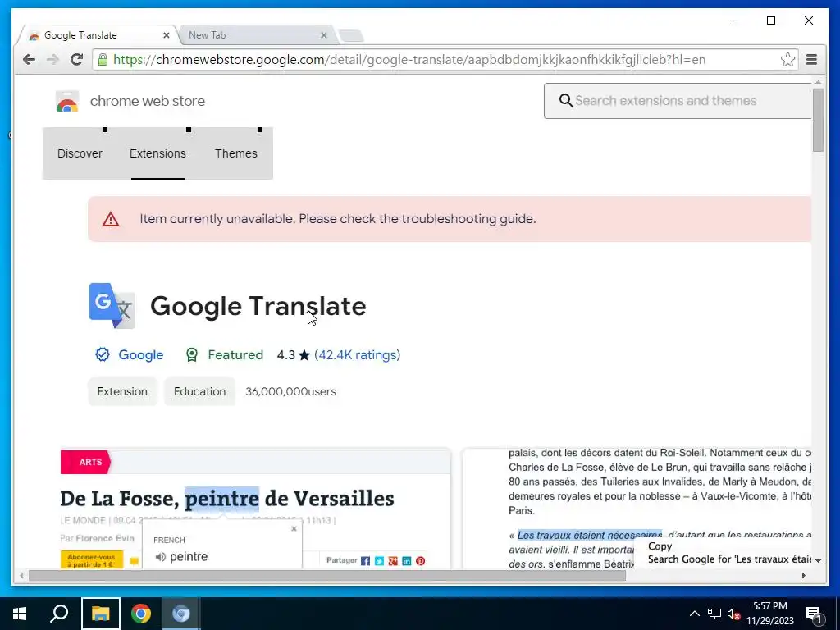840x630 pixels.
Task: Close the New Tab tab
Action: pyautogui.click(x=323, y=35)
